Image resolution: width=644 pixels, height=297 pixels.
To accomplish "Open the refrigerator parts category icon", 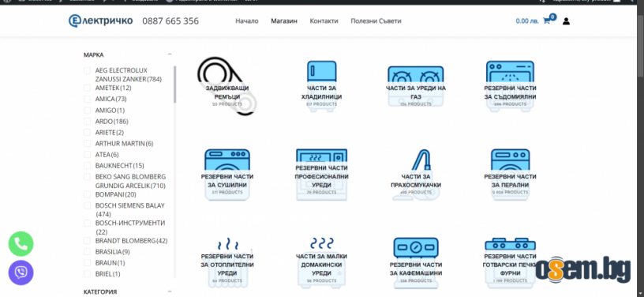I will coord(321,85).
